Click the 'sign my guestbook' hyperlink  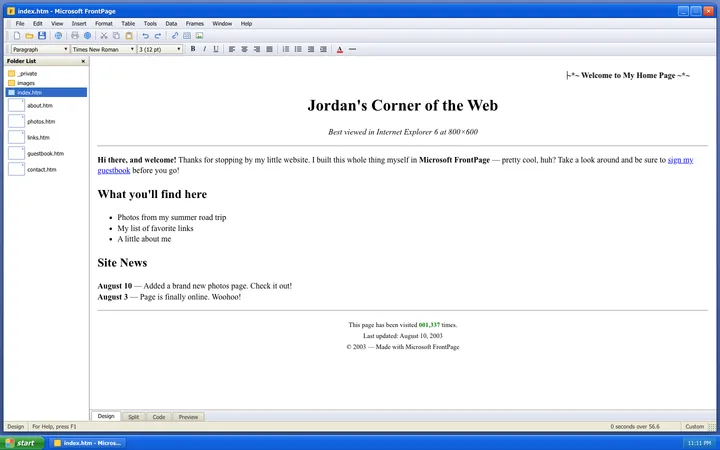(x=681, y=160)
